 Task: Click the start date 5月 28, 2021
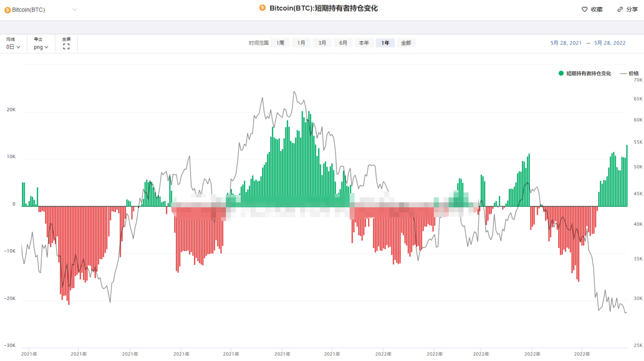tap(566, 43)
